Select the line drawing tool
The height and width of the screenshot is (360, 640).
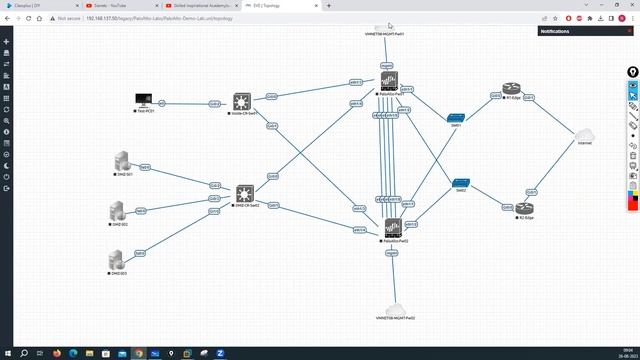[633, 116]
